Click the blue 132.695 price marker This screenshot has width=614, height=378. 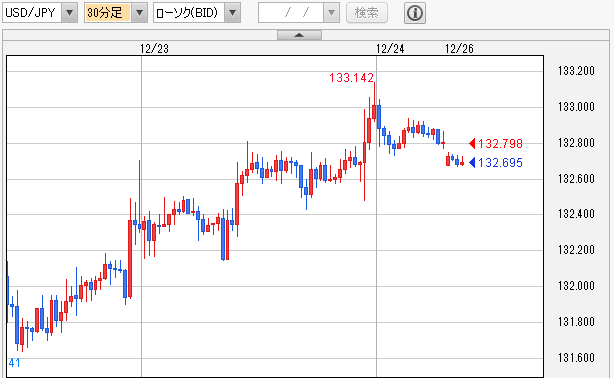[496, 163]
